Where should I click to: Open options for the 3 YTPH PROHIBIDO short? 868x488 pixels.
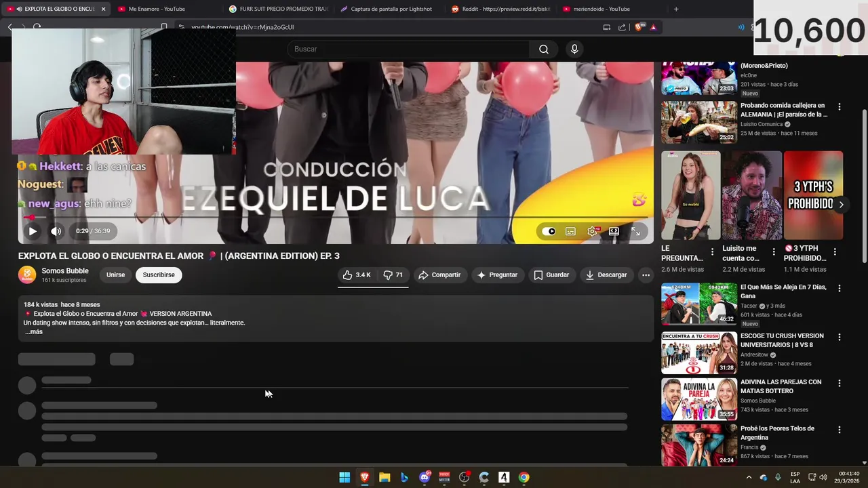(x=835, y=251)
